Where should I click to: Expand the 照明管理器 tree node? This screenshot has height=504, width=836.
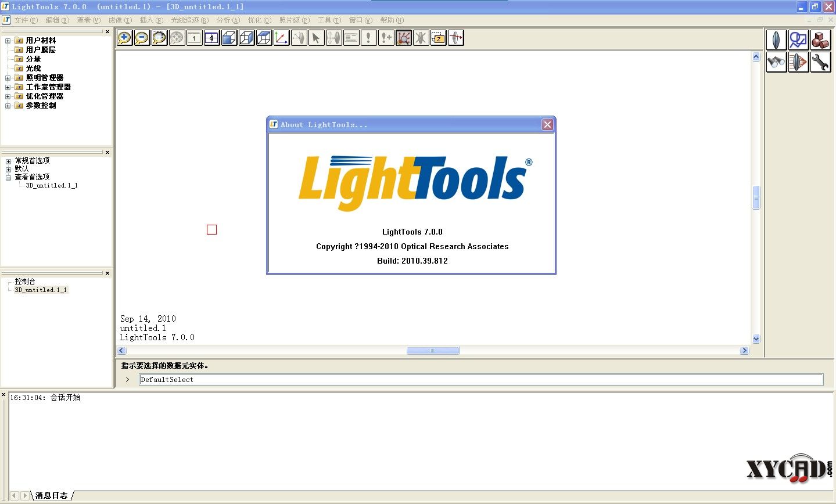tap(8, 78)
